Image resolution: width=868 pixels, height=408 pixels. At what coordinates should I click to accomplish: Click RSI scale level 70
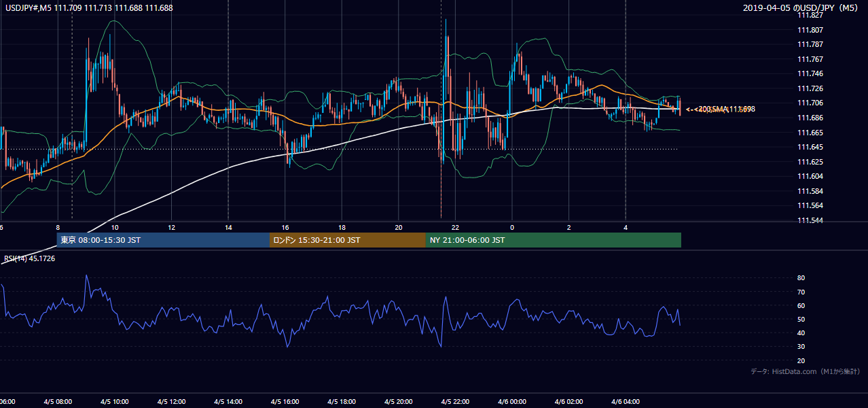click(801, 292)
